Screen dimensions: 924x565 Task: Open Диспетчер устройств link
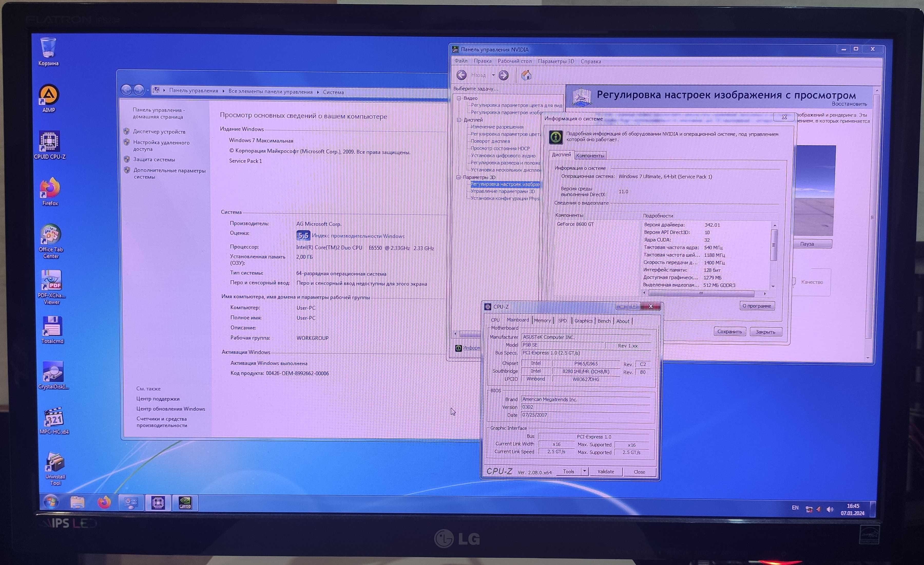tap(159, 132)
